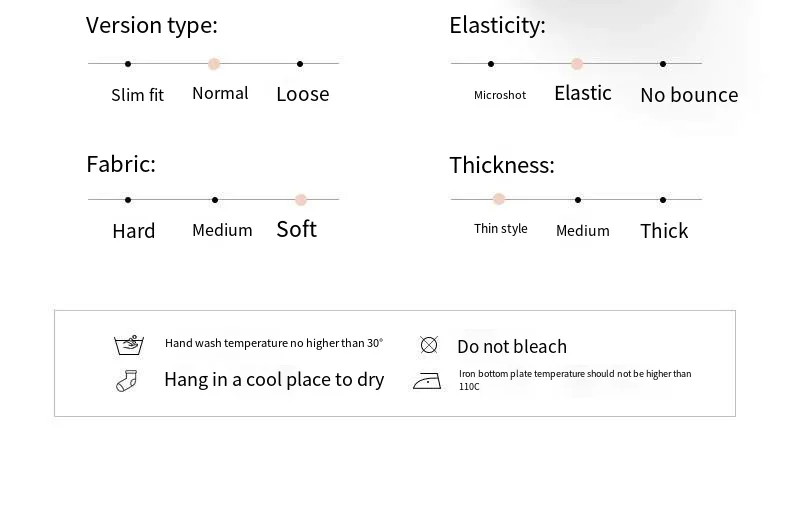The height and width of the screenshot is (528, 790).
Task: Select the Slim fit dot
Action: click(128, 64)
